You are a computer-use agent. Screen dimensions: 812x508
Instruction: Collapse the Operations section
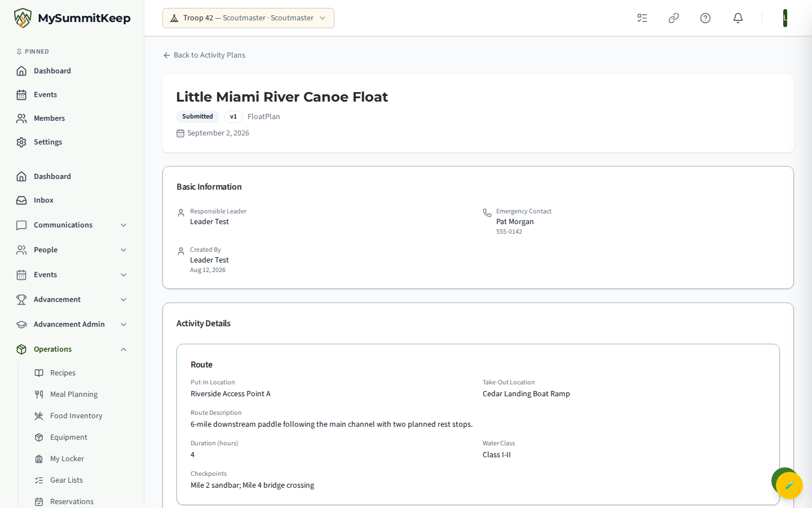click(x=72, y=349)
